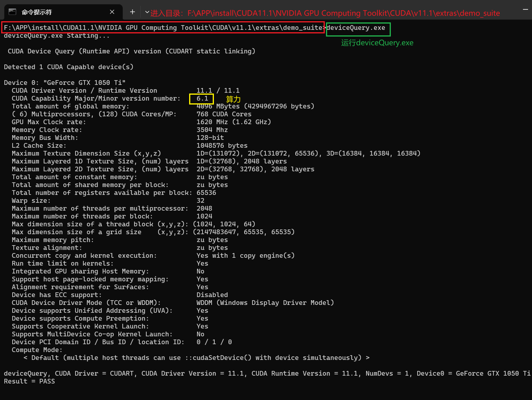Image resolution: width=532 pixels, height=400 pixels.
Task: Click 'Device has ECC support:' label
Action: (57, 295)
